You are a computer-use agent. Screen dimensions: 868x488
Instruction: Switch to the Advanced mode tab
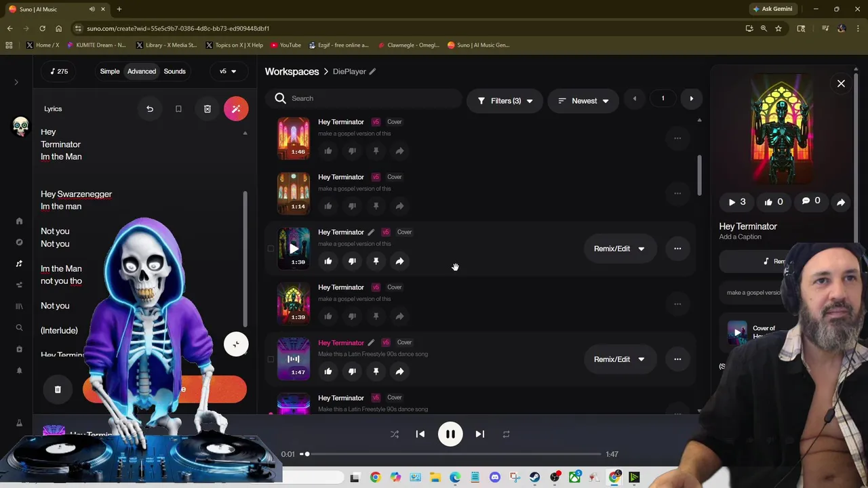coord(142,71)
